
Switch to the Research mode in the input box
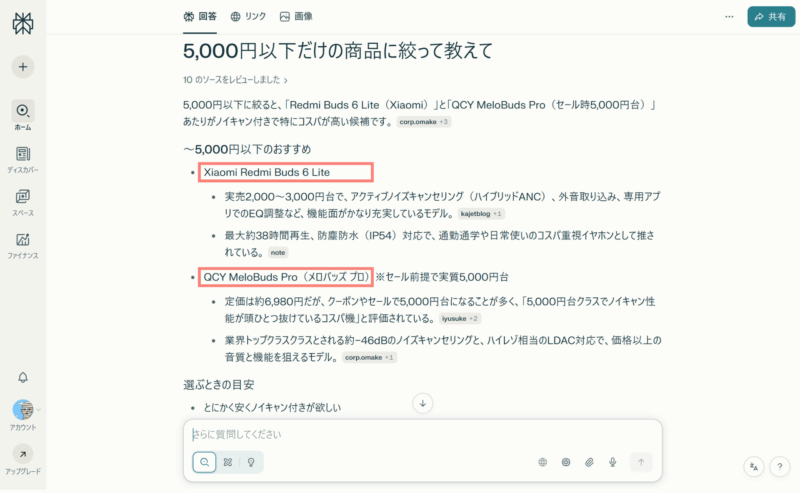(228, 462)
